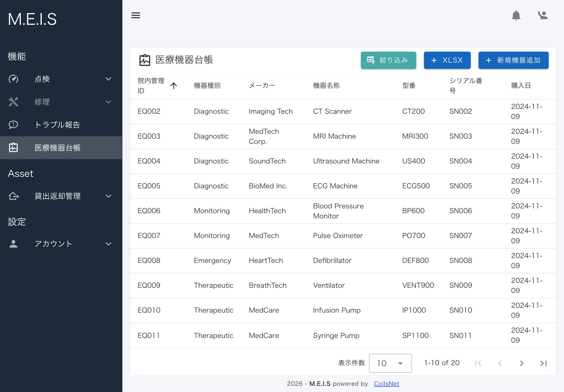Toggle the hamburger menu icon
This screenshot has height=392, width=564.
(136, 15)
